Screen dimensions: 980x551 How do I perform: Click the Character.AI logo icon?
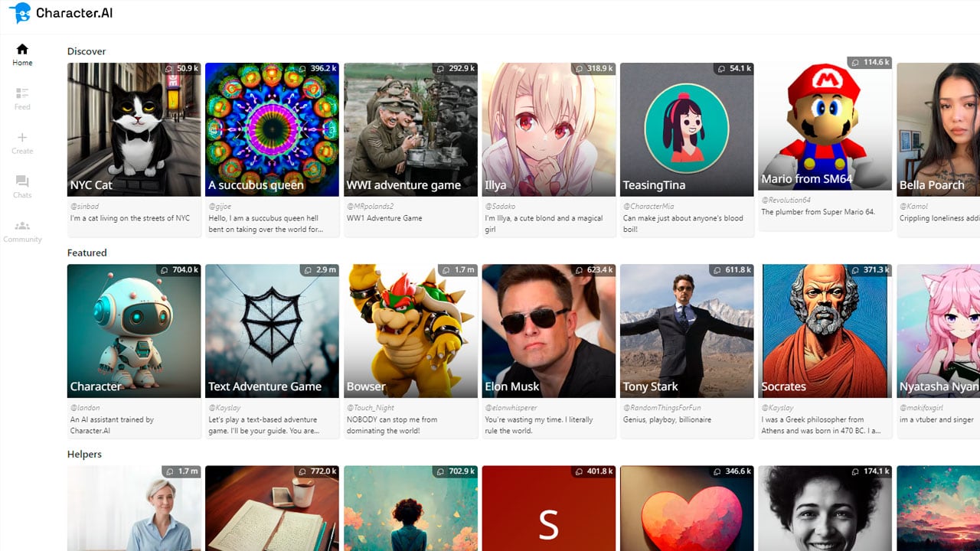tap(20, 13)
